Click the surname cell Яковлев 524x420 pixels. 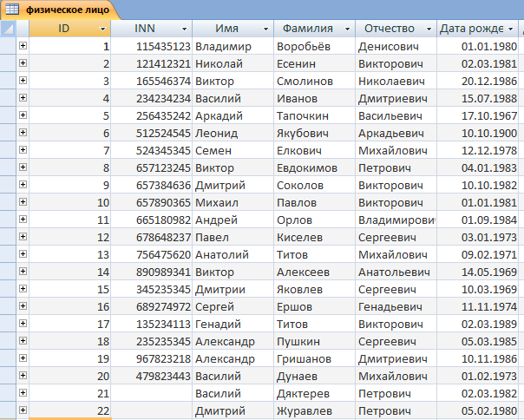tap(314, 289)
